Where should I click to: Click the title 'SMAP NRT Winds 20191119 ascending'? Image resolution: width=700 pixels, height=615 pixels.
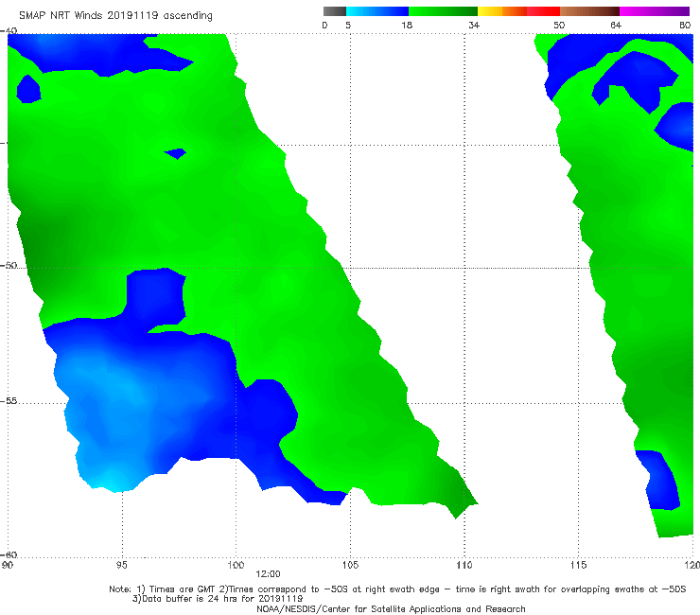coord(115,16)
